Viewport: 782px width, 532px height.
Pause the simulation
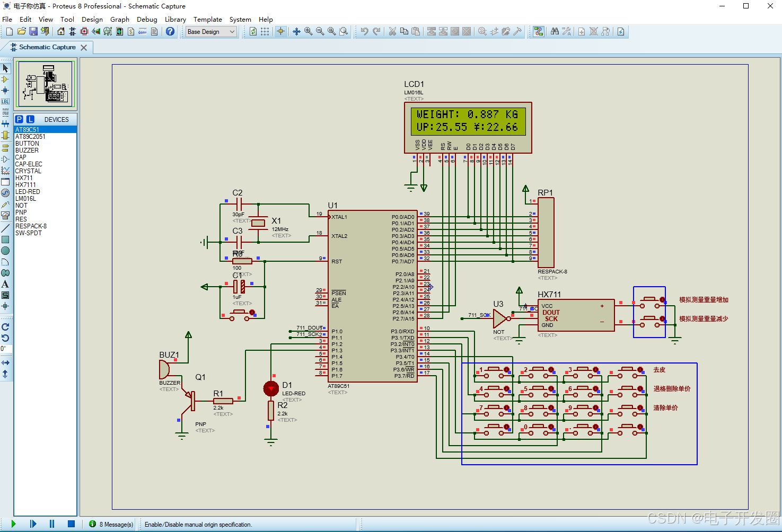click(51, 524)
